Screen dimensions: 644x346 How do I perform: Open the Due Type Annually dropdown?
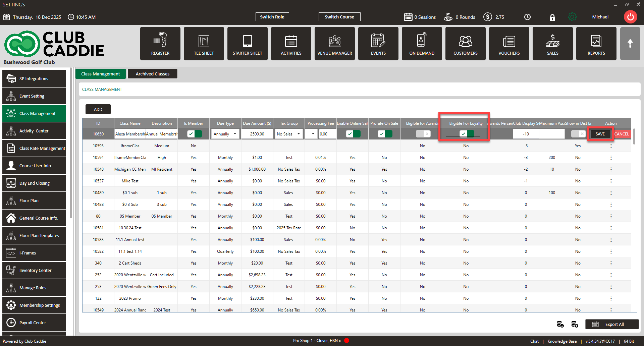(225, 134)
